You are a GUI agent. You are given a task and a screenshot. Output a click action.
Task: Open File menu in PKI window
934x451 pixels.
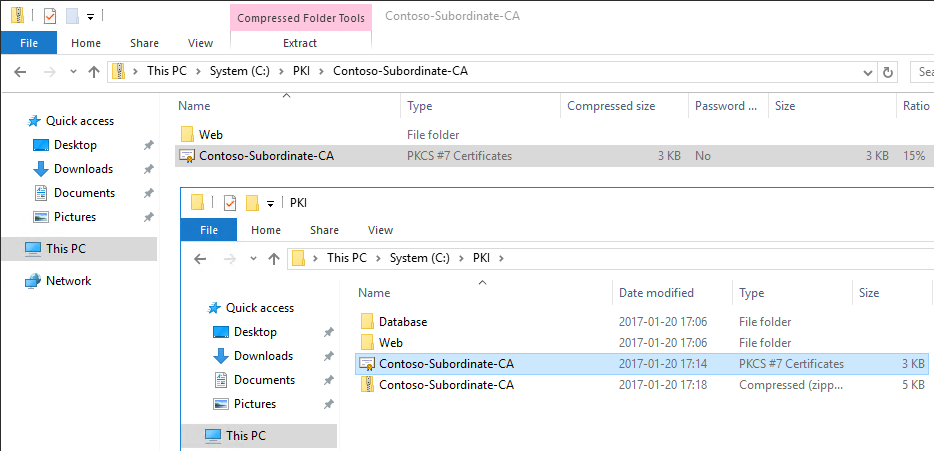208,230
